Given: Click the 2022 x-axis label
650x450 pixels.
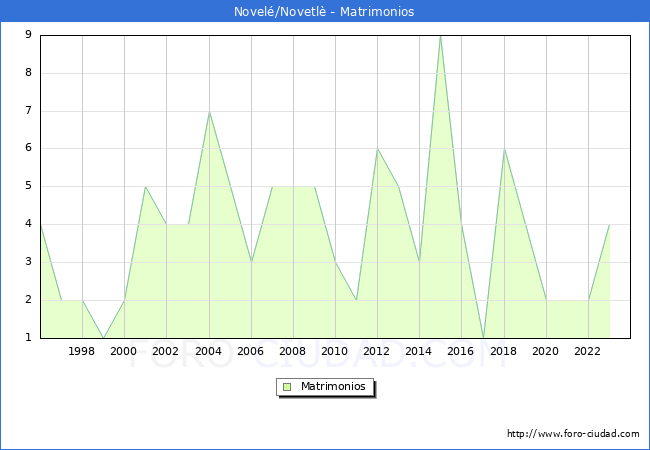Looking at the screenshot, I should click(x=588, y=352).
